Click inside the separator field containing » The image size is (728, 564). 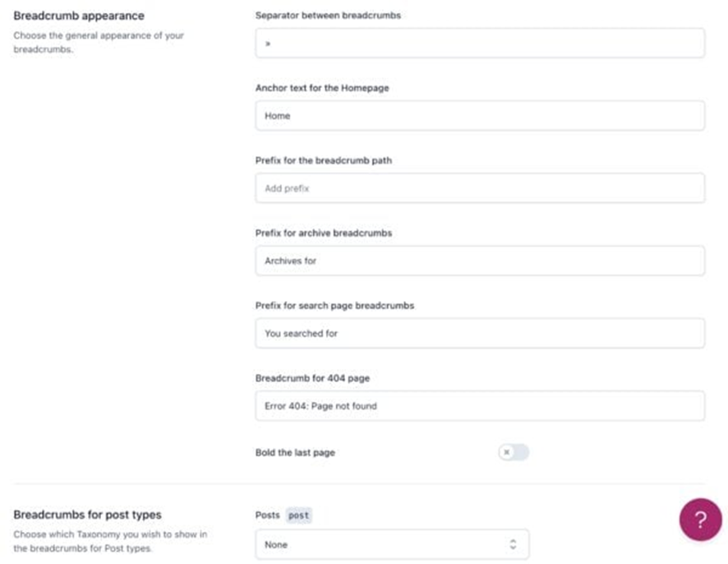480,43
